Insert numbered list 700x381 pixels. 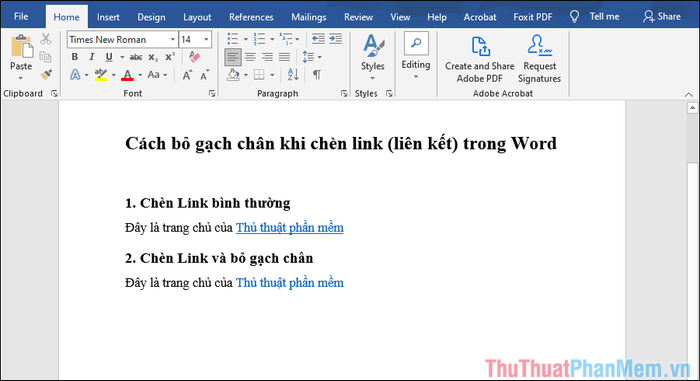coord(259,39)
